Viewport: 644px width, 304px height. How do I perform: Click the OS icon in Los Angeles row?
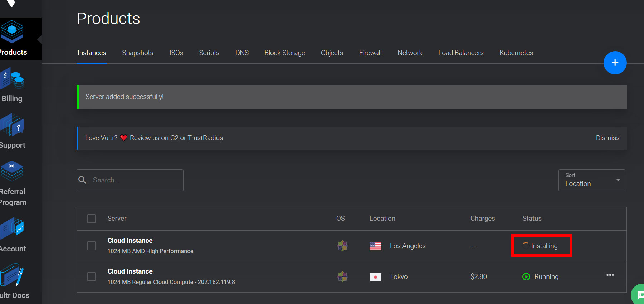[x=342, y=246]
